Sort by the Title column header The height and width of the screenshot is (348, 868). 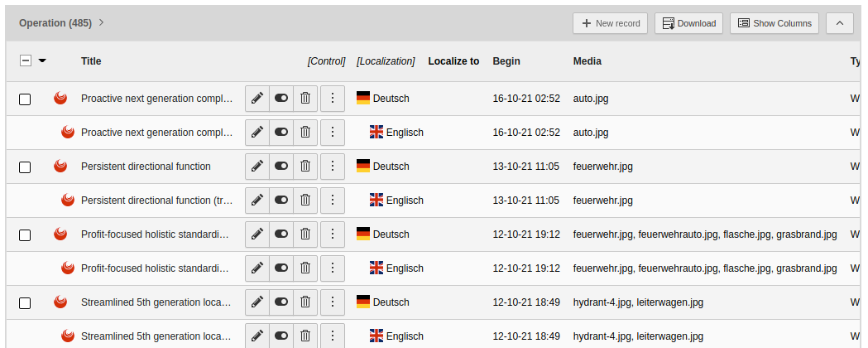pyautogui.click(x=91, y=61)
